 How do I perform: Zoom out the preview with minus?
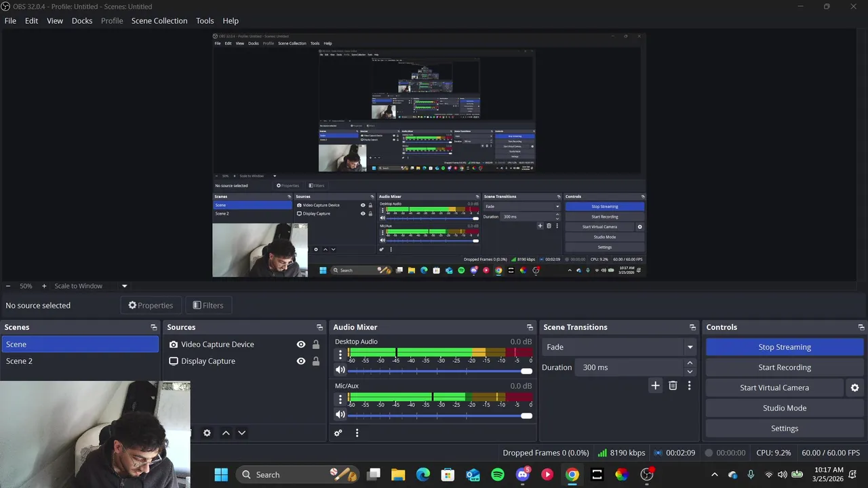click(8, 286)
